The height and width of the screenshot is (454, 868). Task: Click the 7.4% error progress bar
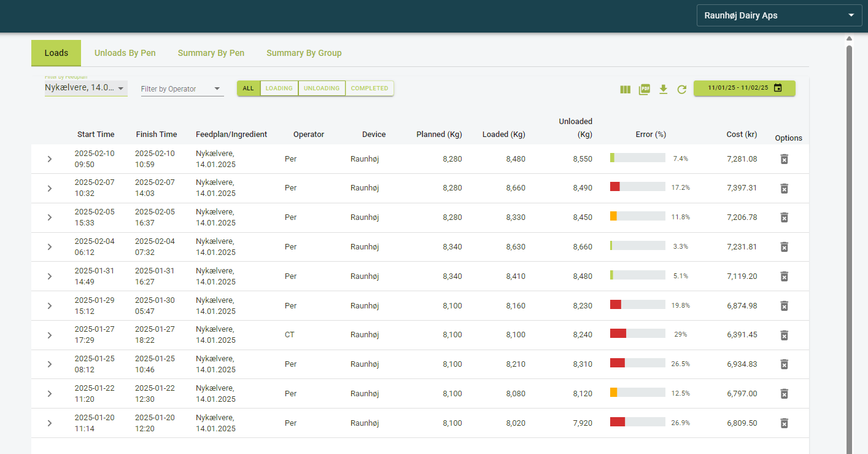click(x=638, y=158)
